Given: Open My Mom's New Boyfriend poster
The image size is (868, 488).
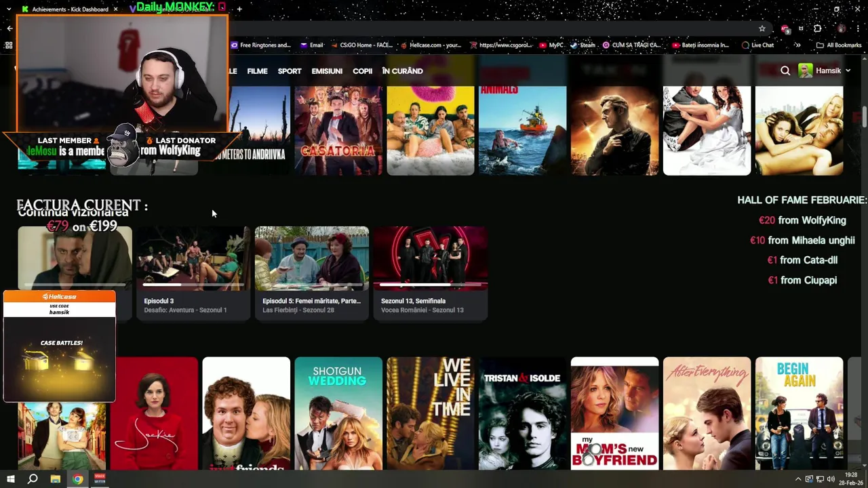Looking at the screenshot, I should pyautogui.click(x=614, y=413).
